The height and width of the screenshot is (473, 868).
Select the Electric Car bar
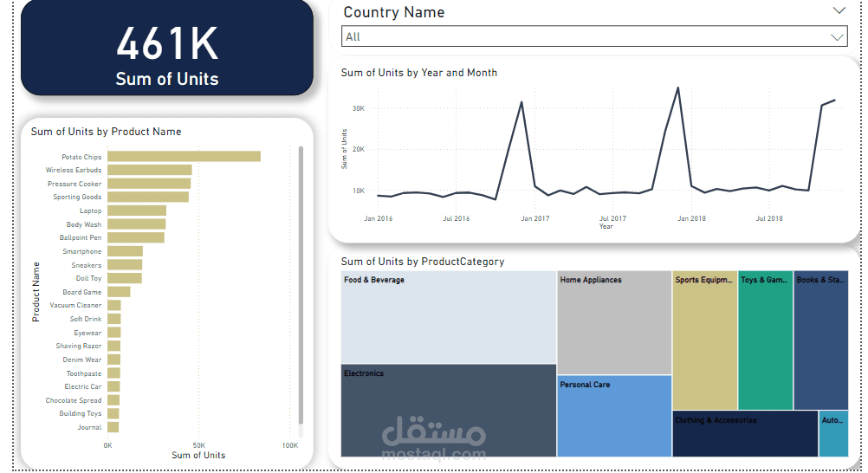click(113, 386)
